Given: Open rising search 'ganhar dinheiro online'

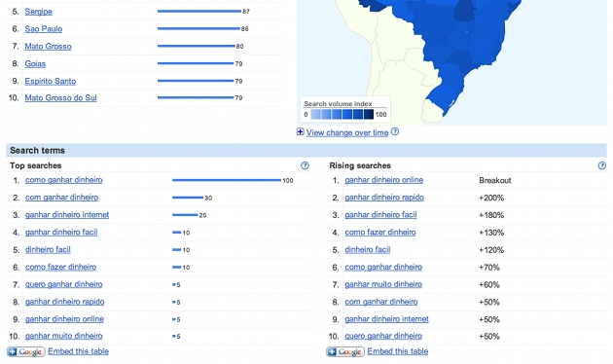Looking at the screenshot, I should pyautogui.click(x=384, y=180).
